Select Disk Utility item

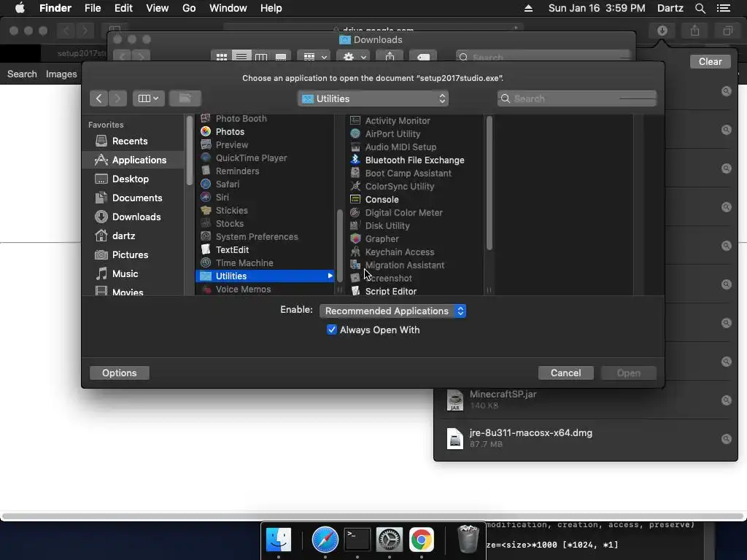tap(387, 226)
